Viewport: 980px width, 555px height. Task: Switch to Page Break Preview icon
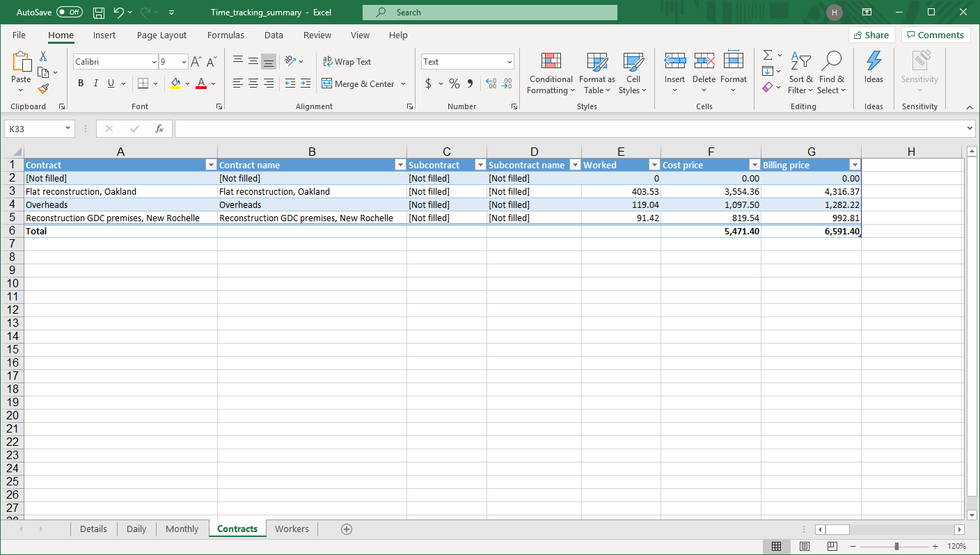[x=832, y=546]
